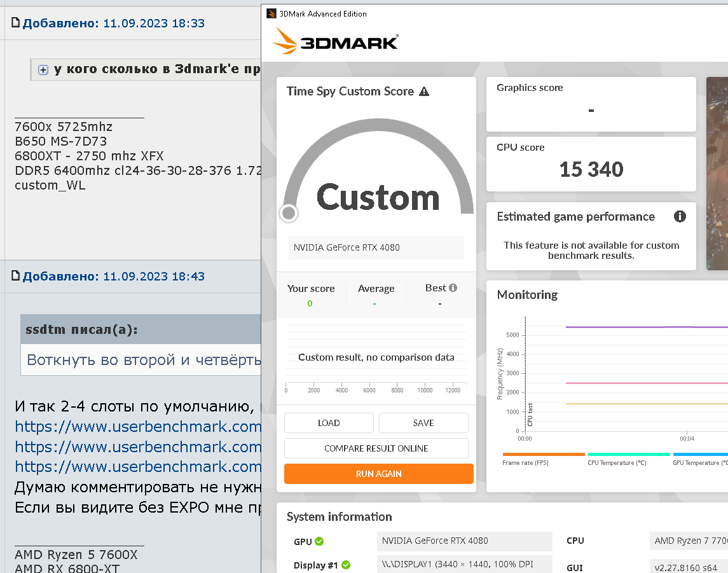Click the green CPU Temperature legend bar
Image resolution: width=728 pixels, height=573 pixels.
(x=629, y=454)
